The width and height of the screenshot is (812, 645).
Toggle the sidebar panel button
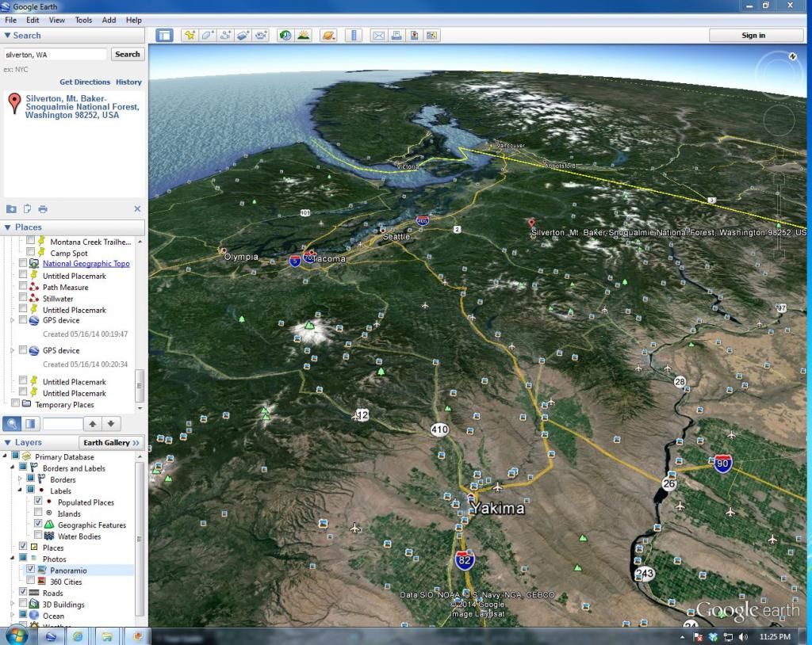tap(165, 35)
